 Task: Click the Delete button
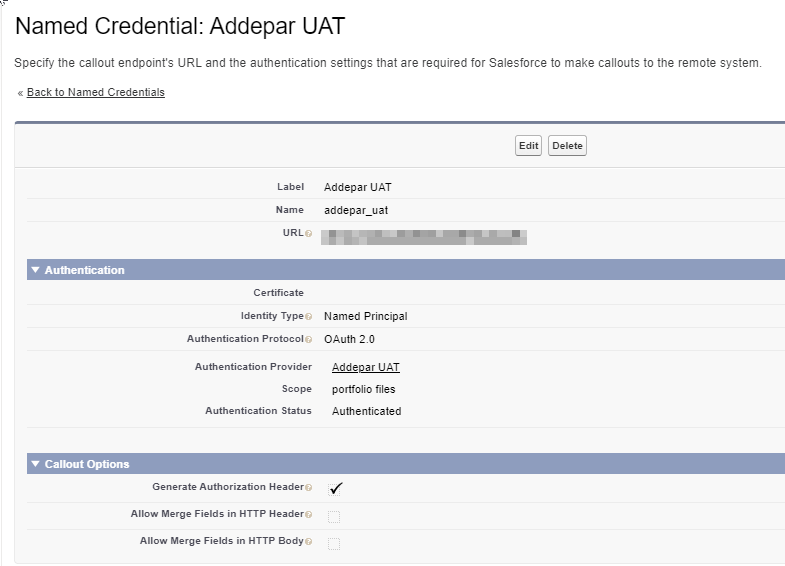point(567,146)
